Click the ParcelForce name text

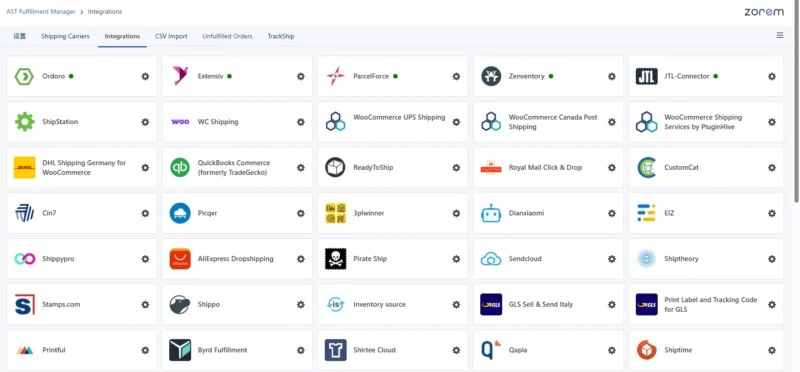371,76
